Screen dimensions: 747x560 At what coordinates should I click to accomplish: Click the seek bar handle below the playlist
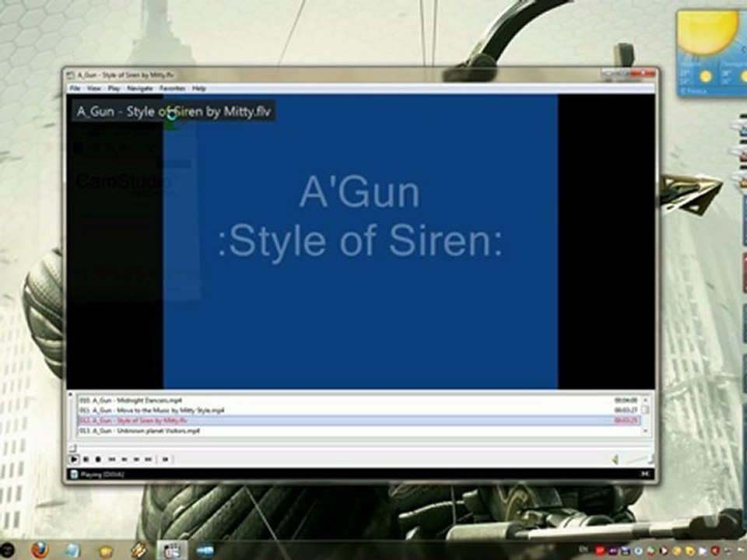72,448
